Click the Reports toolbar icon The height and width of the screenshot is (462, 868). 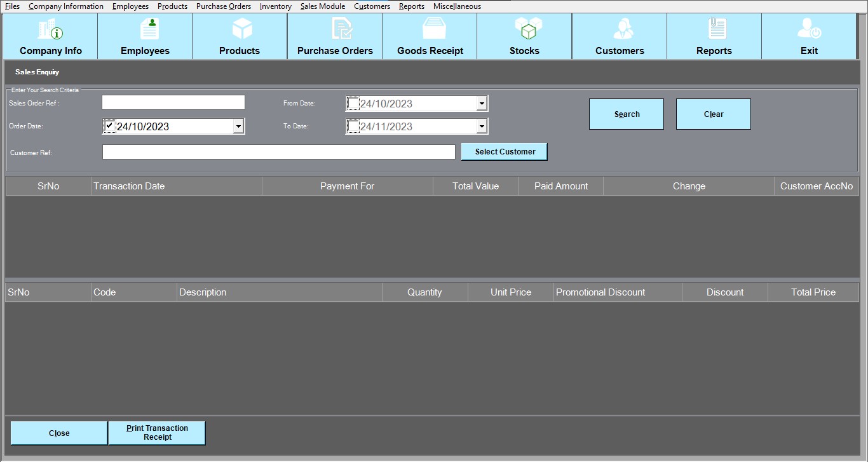point(714,30)
